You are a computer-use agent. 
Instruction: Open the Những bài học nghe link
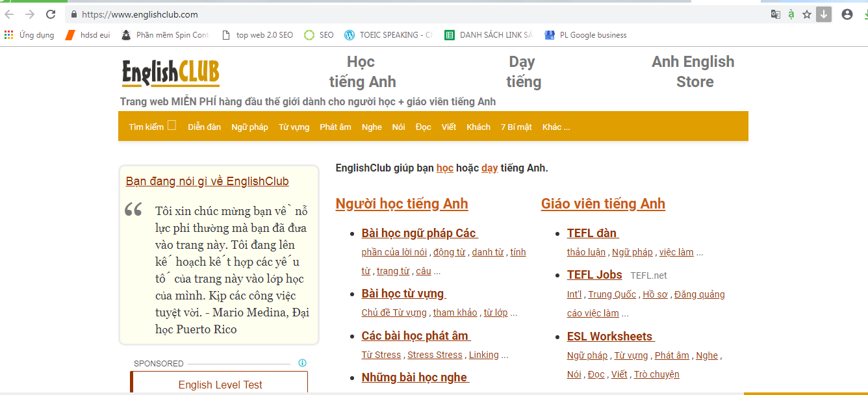pos(415,377)
